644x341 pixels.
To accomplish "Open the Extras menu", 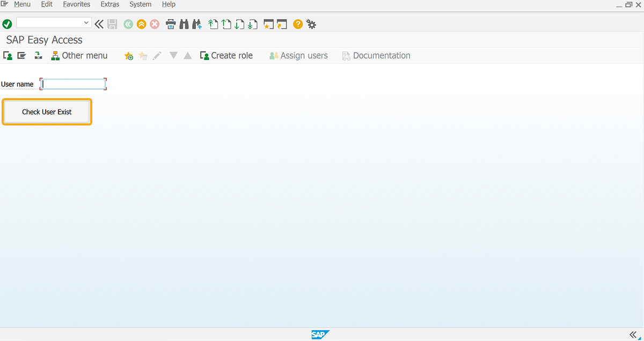I will tap(110, 4).
